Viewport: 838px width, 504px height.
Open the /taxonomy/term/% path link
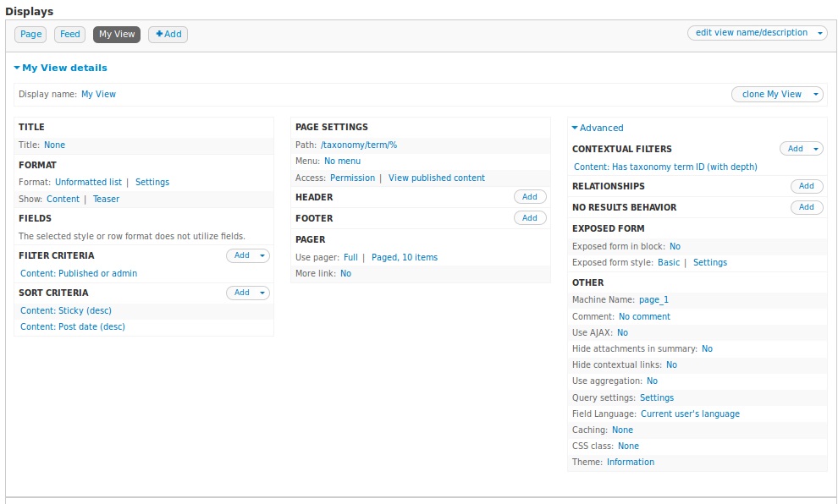359,145
